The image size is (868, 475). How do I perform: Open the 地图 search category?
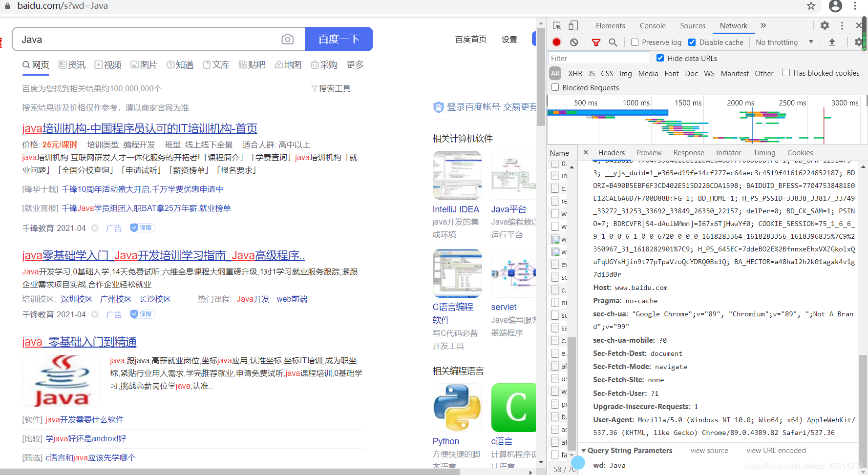(288, 65)
